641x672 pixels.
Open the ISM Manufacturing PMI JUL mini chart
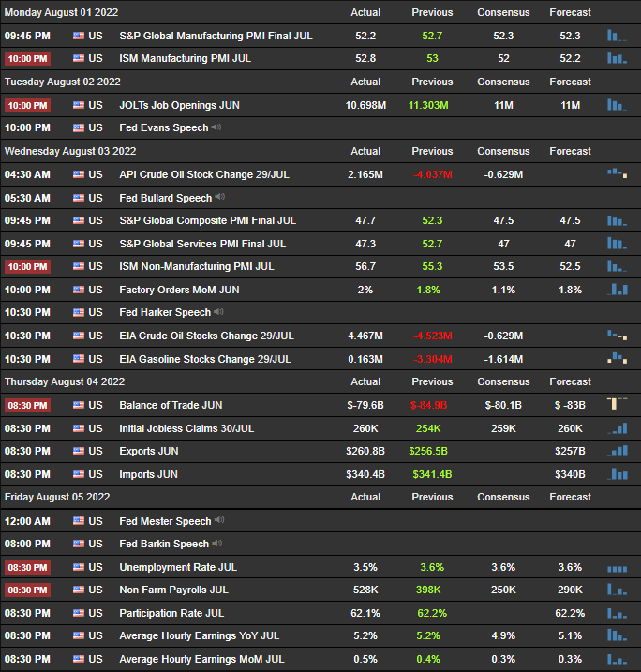(617, 58)
